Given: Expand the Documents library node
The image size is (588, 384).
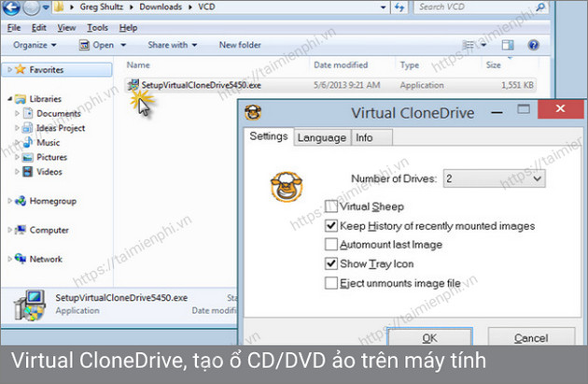Looking at the screenshot, I should pyautogui.click(x=17, y=113).
